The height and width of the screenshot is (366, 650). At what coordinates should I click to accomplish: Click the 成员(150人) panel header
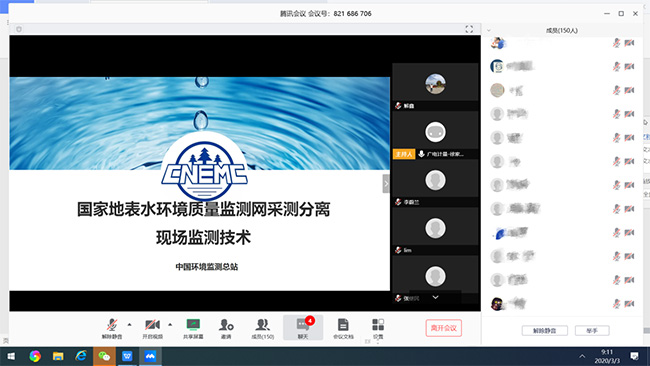click(x=562, y=30)
